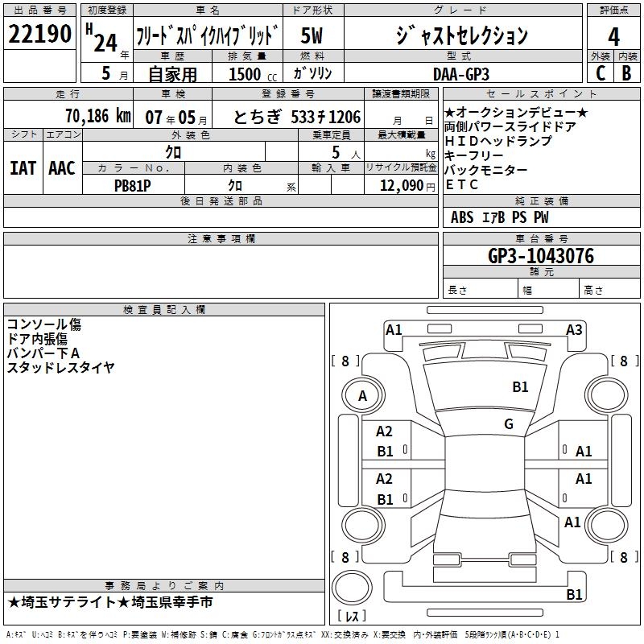The width and height of the screenshot is (644, 644).
Task: Select the inspector note バンパー下A
Action: pyautogui.click(x=43, y=353)
